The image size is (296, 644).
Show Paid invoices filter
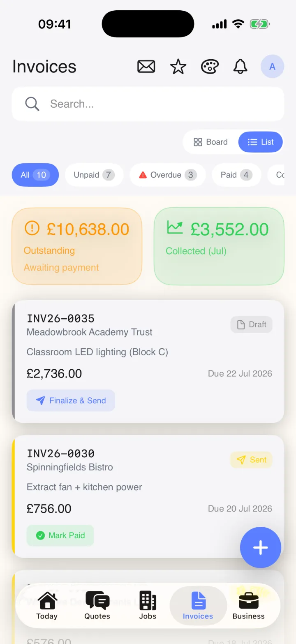(236, 175)
